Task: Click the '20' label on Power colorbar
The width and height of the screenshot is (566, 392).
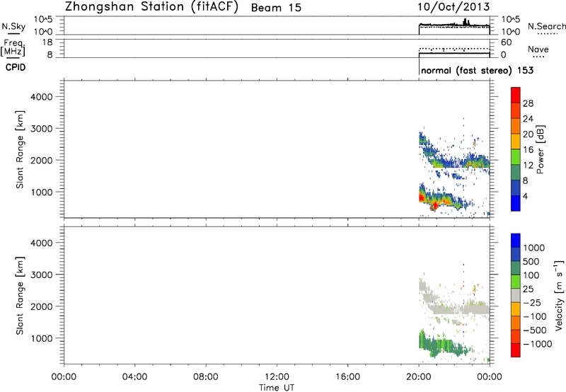Action: coord(528,134)
